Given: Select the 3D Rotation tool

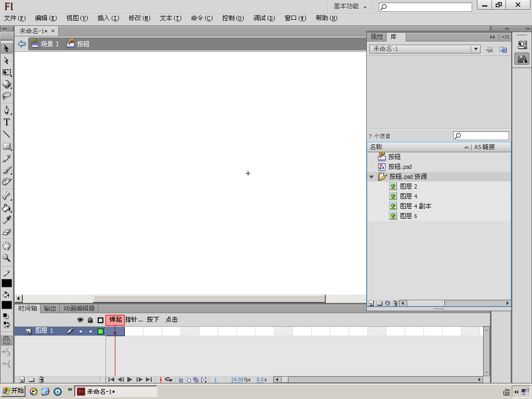Looking at the screenshot, I should (6, 84).
